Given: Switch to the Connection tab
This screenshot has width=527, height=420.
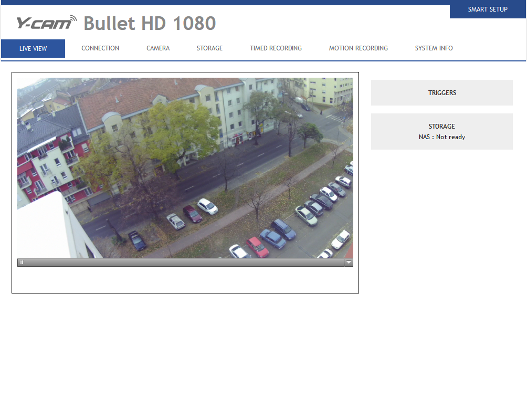Looking at the screenshot, I should 100,48.
